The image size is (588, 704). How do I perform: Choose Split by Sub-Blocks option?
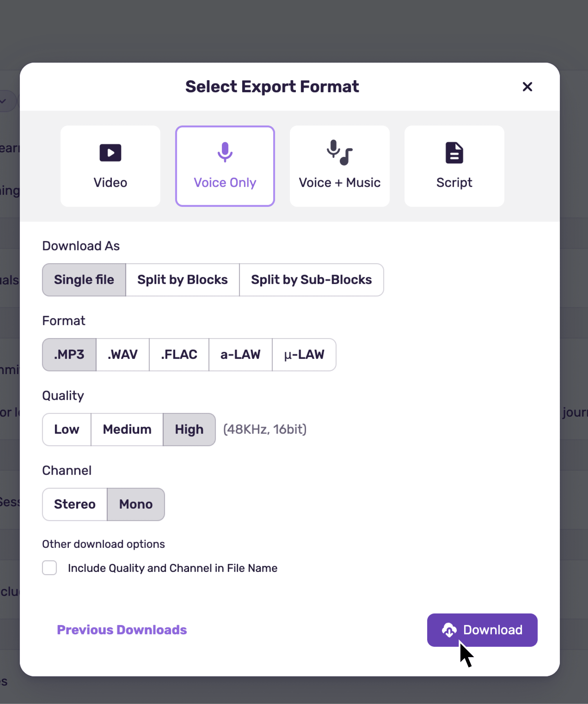311,280
